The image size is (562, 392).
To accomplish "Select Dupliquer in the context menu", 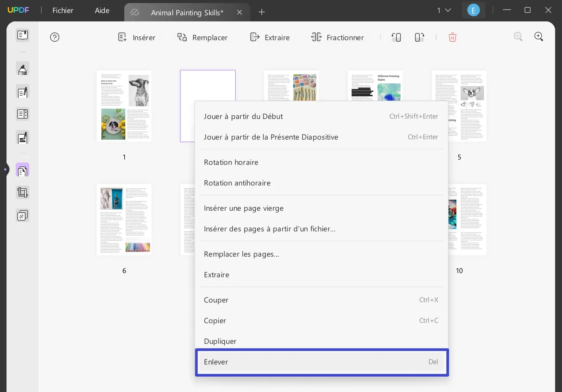I will click(x=220, y=341).
